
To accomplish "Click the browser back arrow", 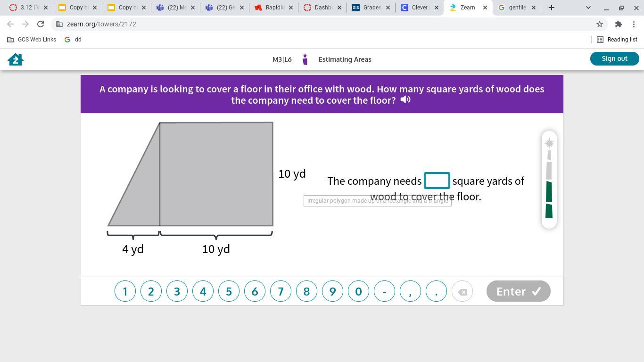I will (x=10, y=24).
